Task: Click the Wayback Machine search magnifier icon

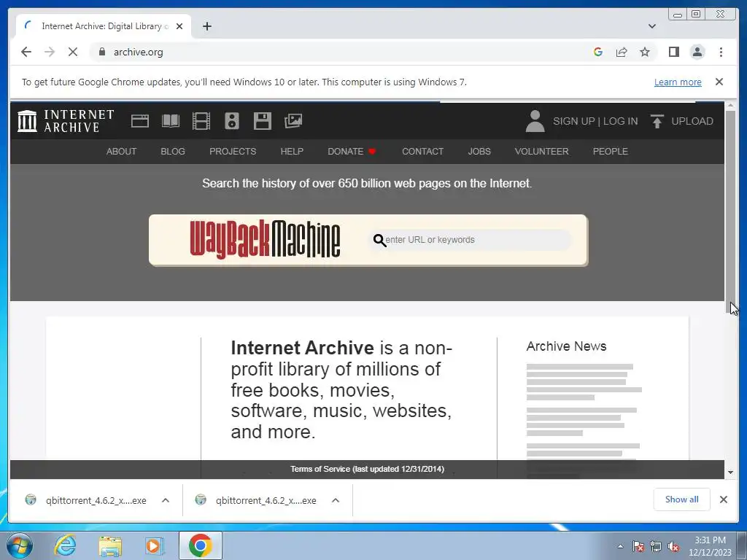Action: 379,241
